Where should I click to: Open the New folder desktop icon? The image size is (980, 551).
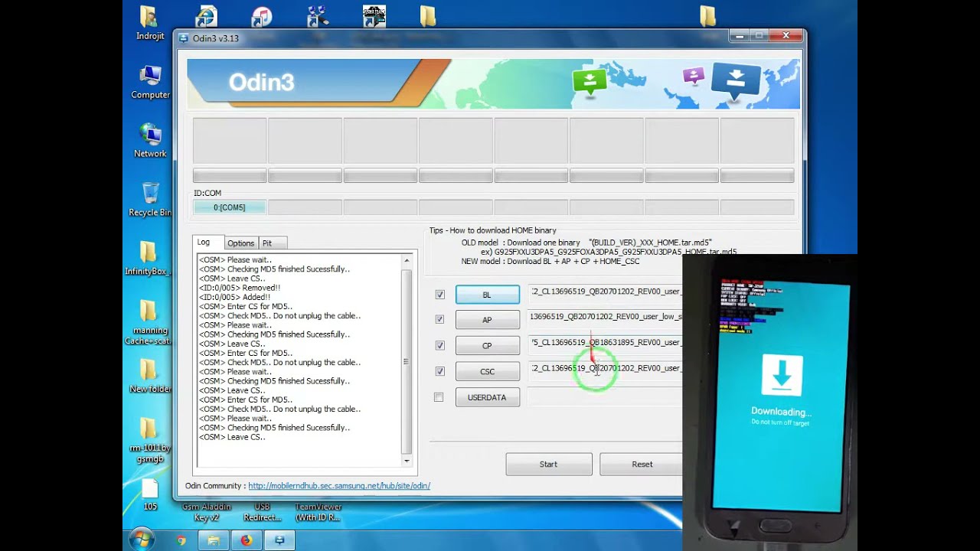tap(149, 376)
